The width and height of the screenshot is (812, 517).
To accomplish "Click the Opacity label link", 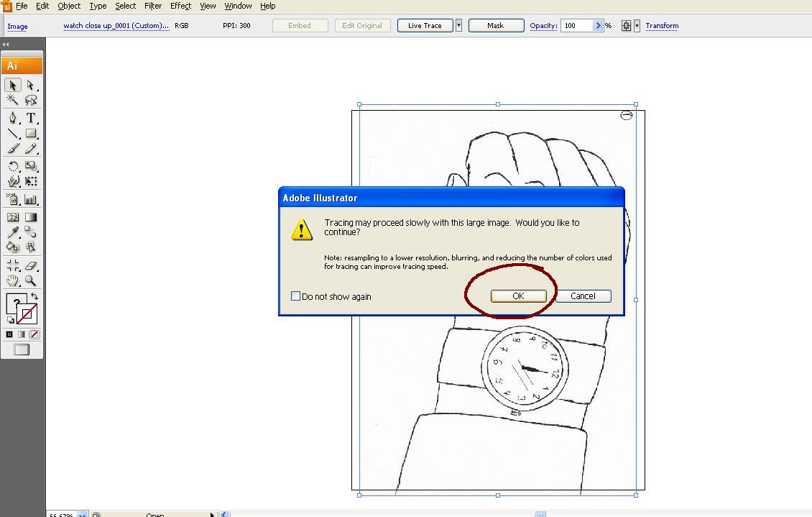I will click(x=543, y=26).
